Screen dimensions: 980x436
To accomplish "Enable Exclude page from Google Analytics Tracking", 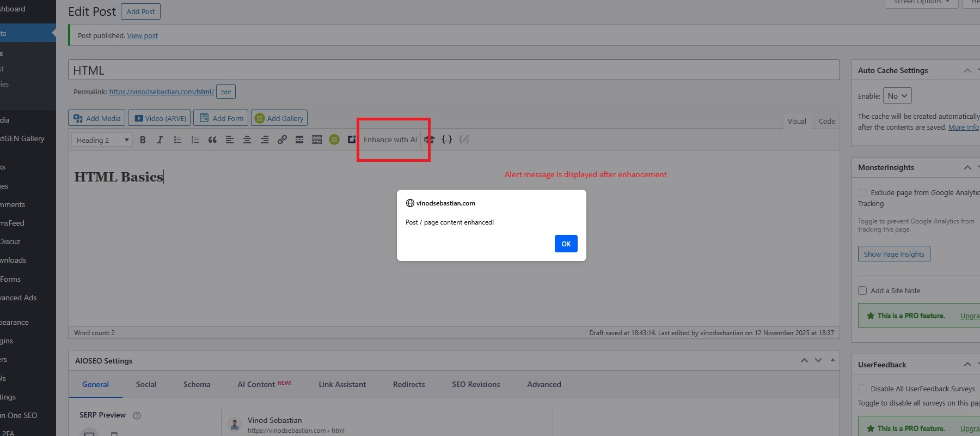I will [x=862, y=192].
